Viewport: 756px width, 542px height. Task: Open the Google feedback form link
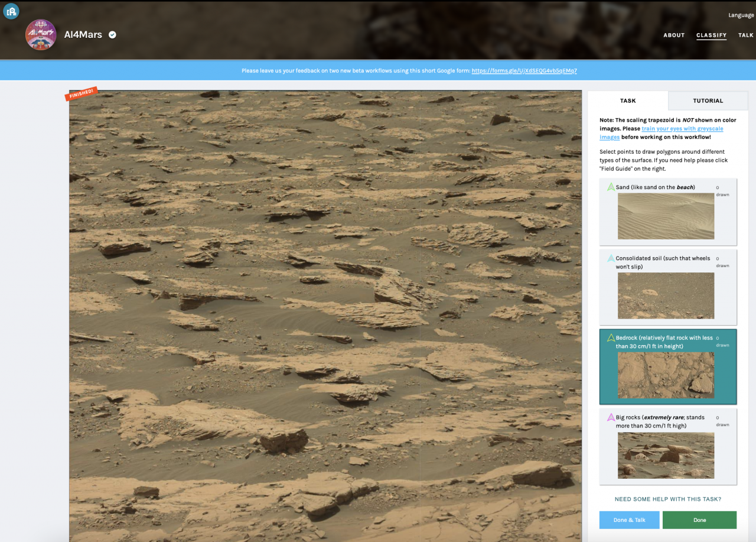pos(524,71)
